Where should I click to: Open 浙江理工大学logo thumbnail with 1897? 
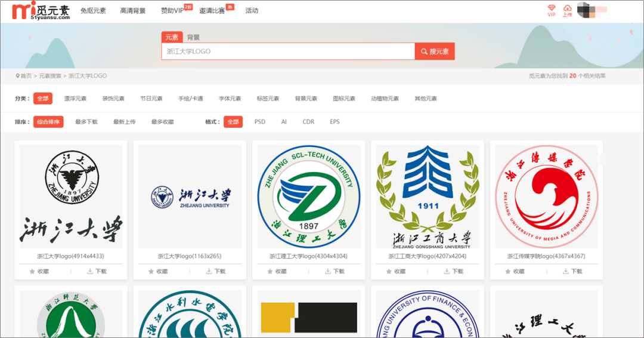(x=309, y=196)
